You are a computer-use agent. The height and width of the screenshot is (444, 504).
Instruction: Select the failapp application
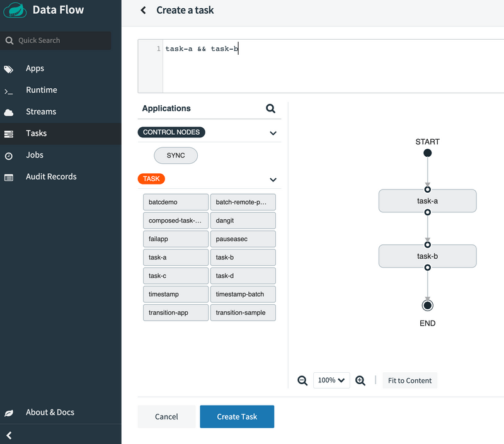[x=176, y=239]
